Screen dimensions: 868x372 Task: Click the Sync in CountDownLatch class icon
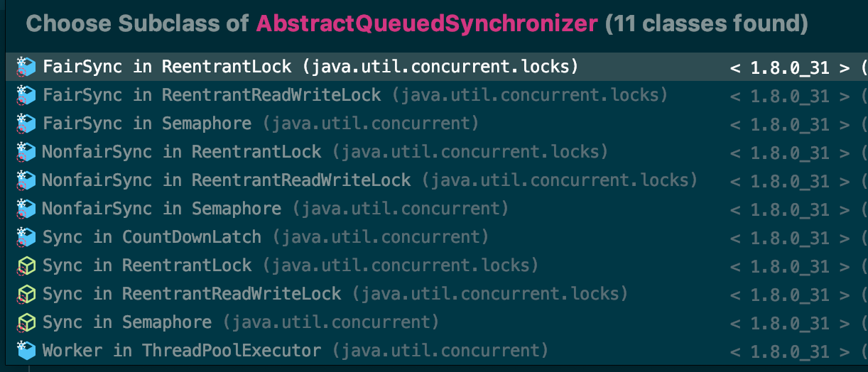pyautogui.click(x=26, y=238)
